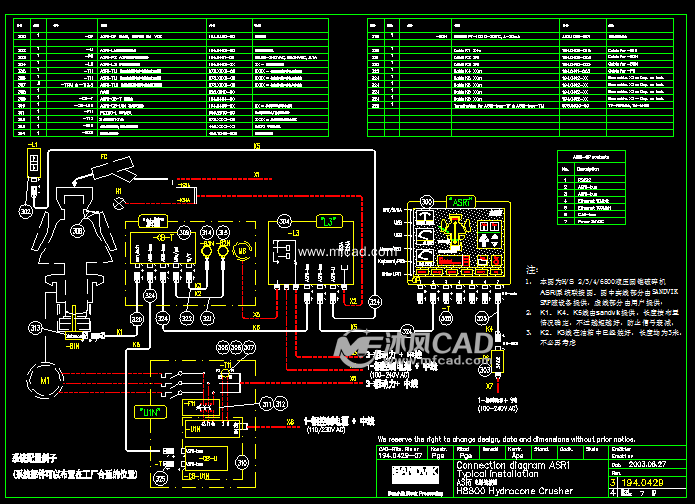Click the H1 lamp symbol
Viewport: 695px width, 504px height.
(119, 203)
